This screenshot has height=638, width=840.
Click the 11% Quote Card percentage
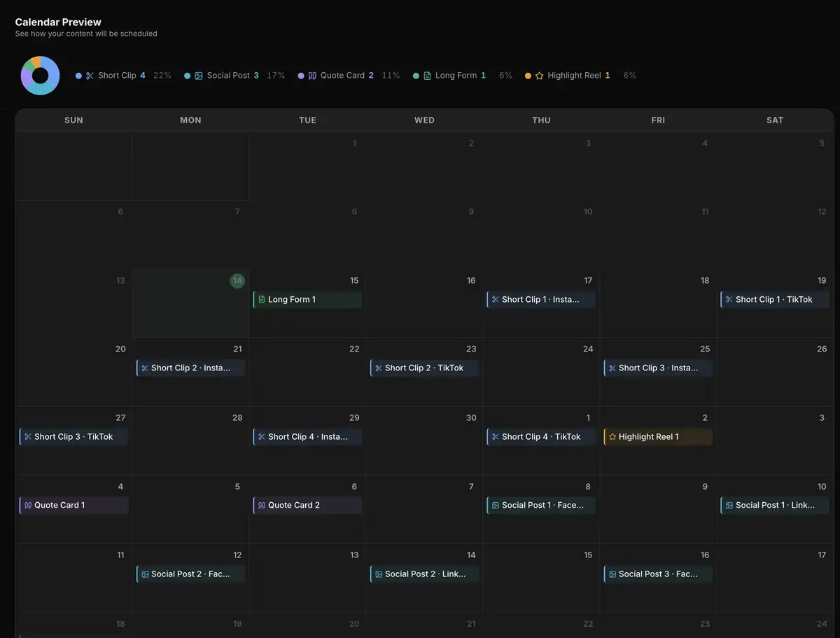click(391, 76)
